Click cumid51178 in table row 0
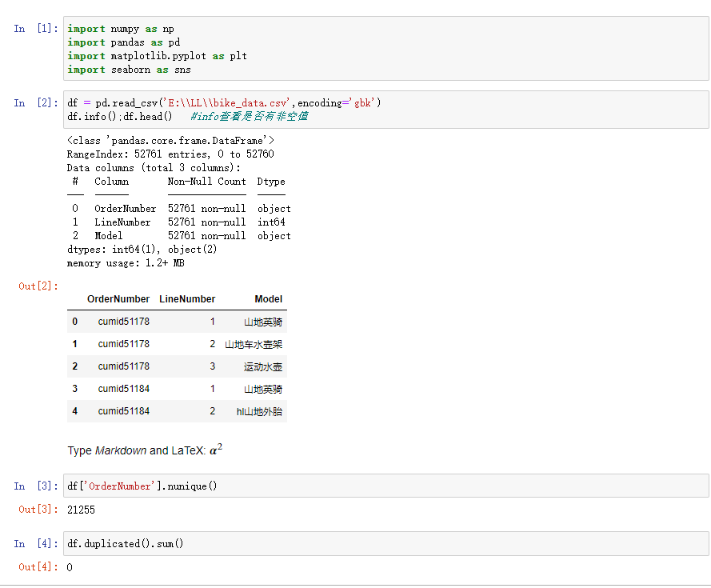Viewport: 711px width, 588px height. (124, 322)
